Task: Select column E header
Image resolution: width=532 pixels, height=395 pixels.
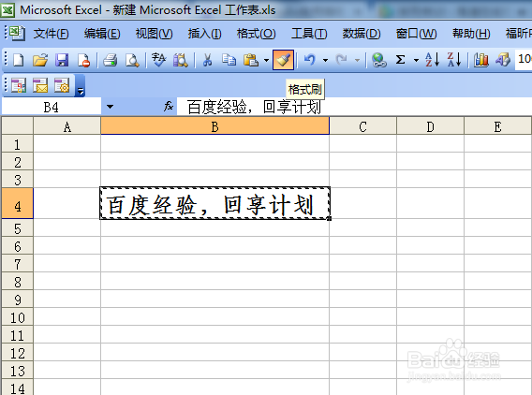Action: (497, 126)
